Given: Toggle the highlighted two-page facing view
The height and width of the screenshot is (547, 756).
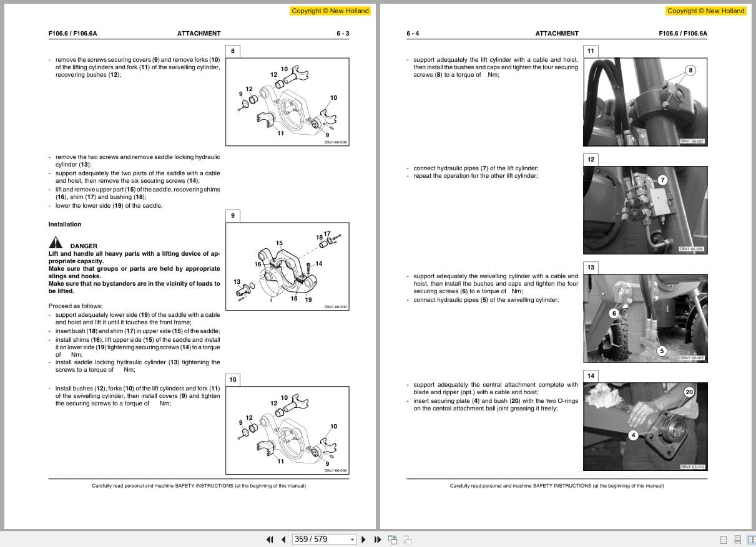Looking at the screenshot, I should point(752,539).
